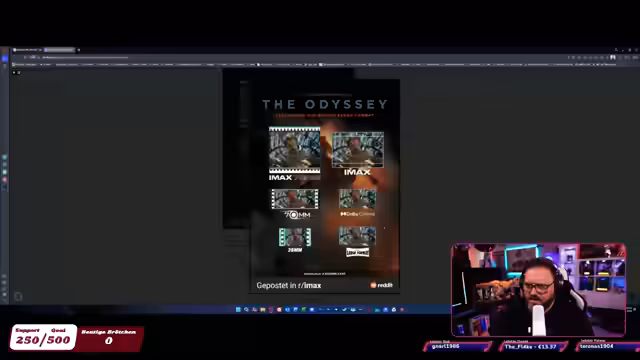
Task: Click the reddit logo on the post
Action: tap(381, 285)
